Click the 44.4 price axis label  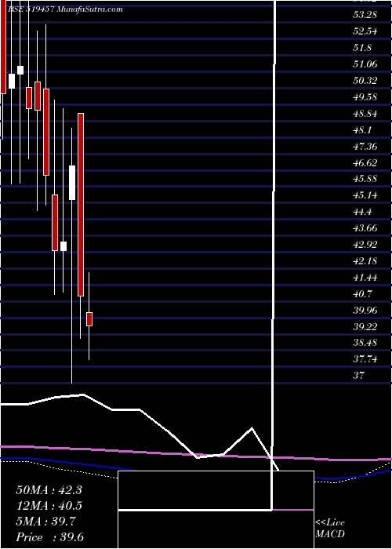(362, 212)
